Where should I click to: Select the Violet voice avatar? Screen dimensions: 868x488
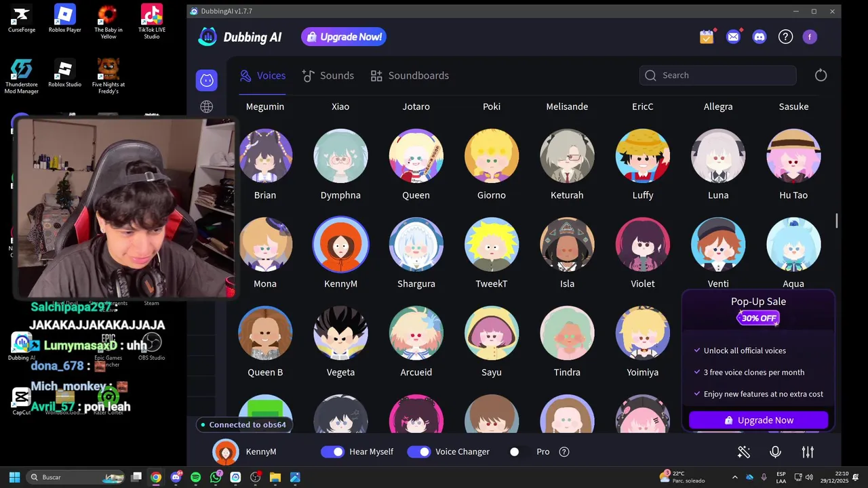(643, 245)
